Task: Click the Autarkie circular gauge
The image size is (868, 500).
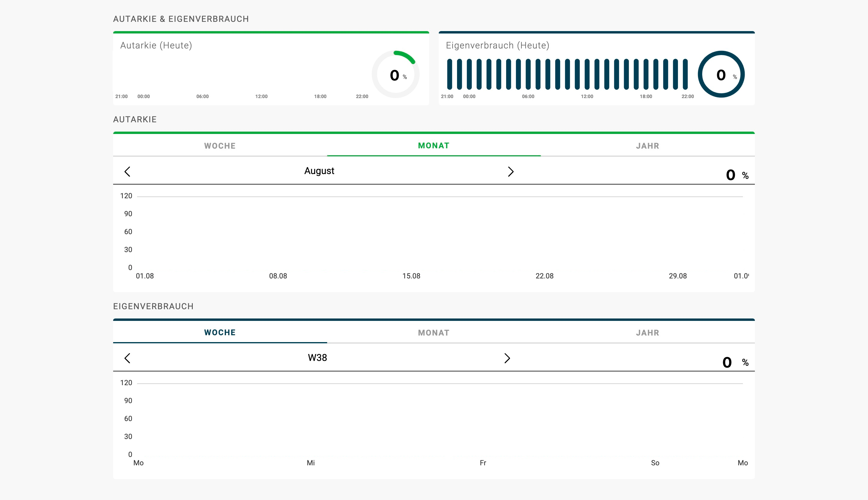Action: pos(395,74)
